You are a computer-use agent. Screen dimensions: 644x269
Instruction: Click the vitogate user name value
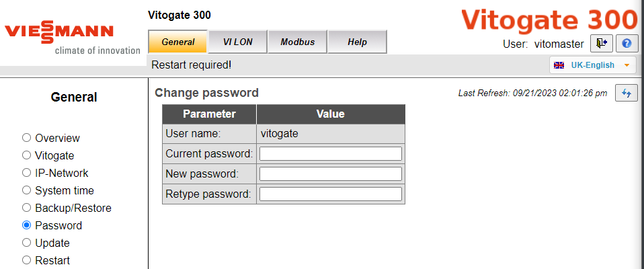coord(280,133)
